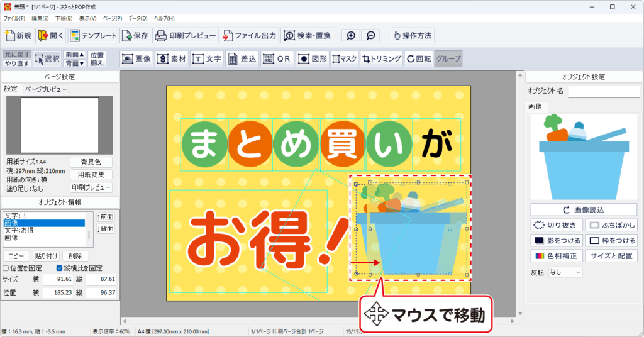This screenshot has height=337, width=644.
Task: Switch to the ページプレビュー tab
Action: coord(46,89)
